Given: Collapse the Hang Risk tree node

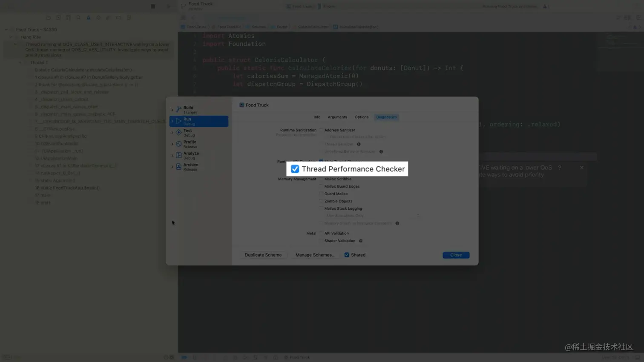Looking at the screenshot, I should coord(11,37).
